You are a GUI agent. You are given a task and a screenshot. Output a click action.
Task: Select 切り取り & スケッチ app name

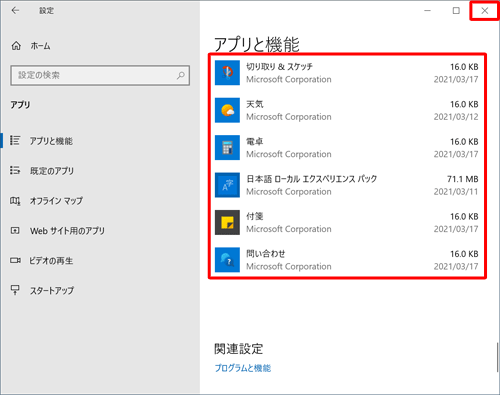pos(279,67)
